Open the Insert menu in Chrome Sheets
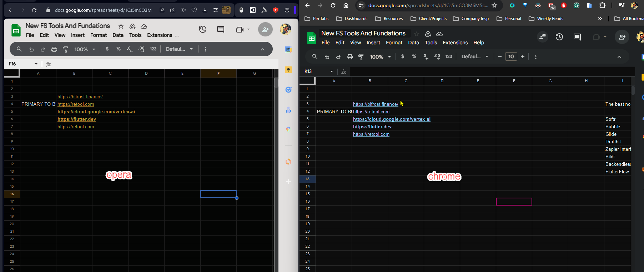The height and width of the screenshot is (272, 644). tap(373, 43)
